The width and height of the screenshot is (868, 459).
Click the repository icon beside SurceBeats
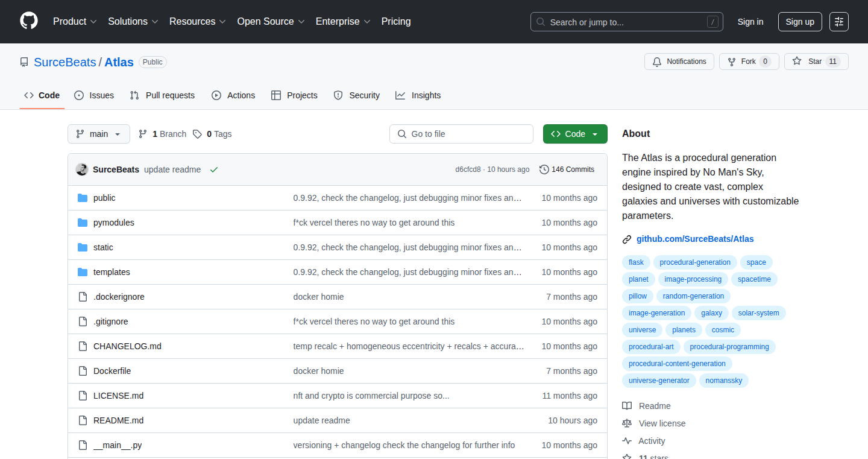click(x=24, y=62)
